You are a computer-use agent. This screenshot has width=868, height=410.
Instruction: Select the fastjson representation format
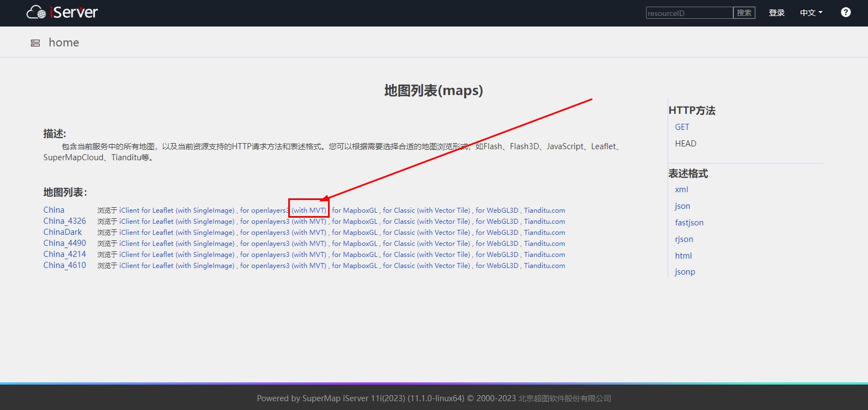(689, 223)
